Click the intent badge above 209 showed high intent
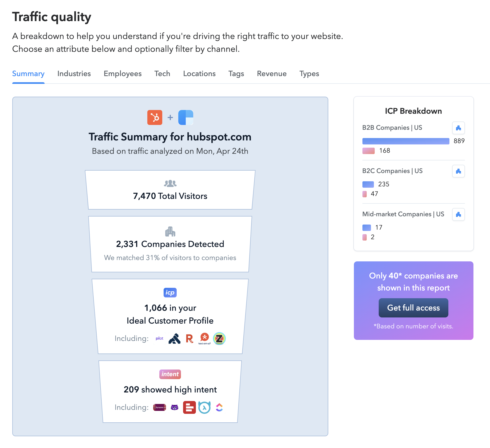The width and height of the screenshot is (490, 448). [x=170, y=374]
